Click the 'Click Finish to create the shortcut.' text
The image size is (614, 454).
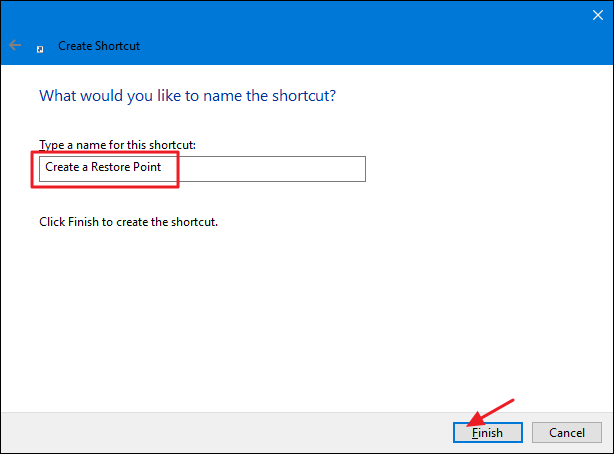128,222
